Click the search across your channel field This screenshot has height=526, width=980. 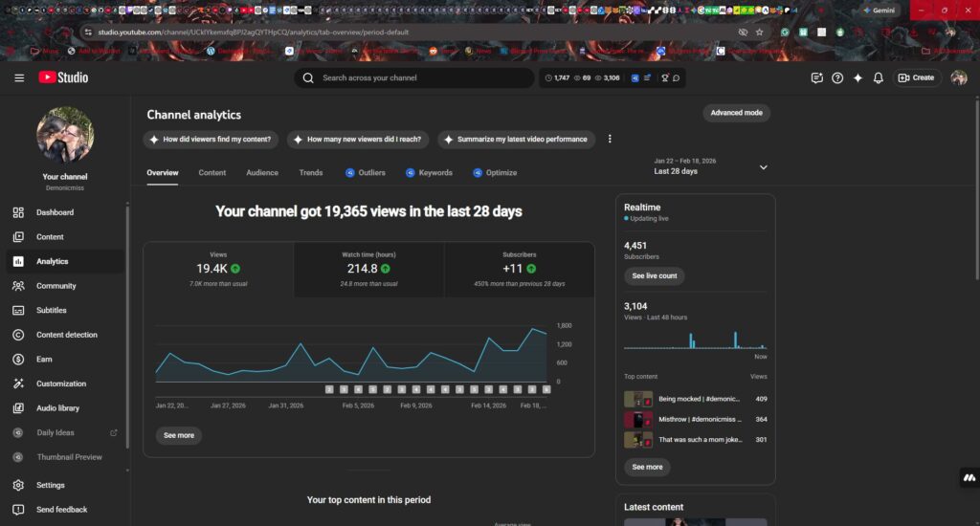[x=421, y=77]
